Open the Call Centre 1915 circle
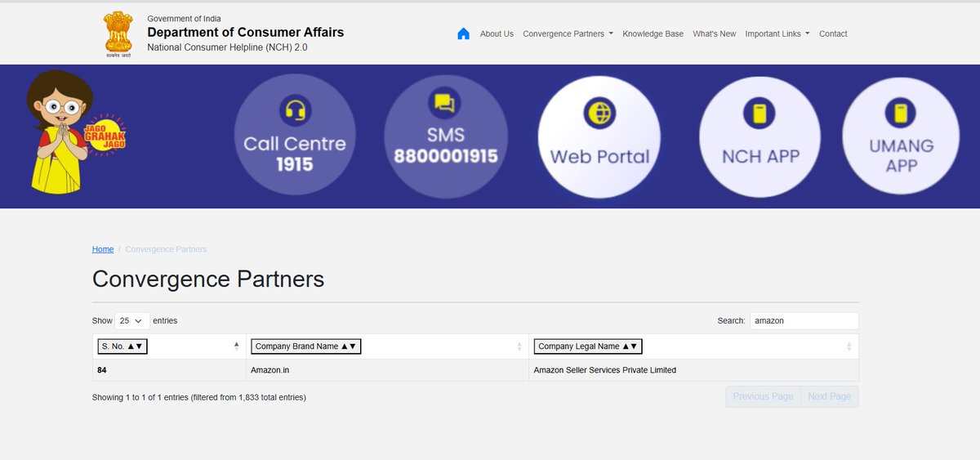Viewport: 980px width, 460px height. (x=295, y=136)
